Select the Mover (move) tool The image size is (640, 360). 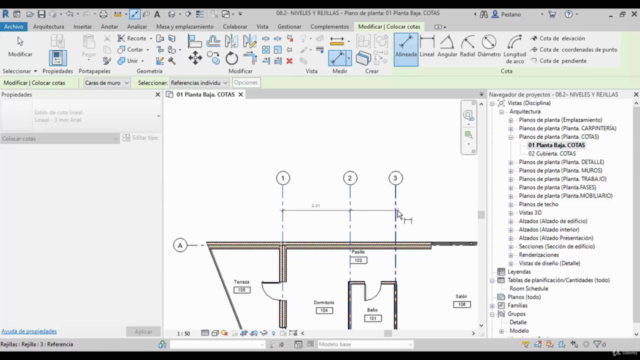pos(195,58)
